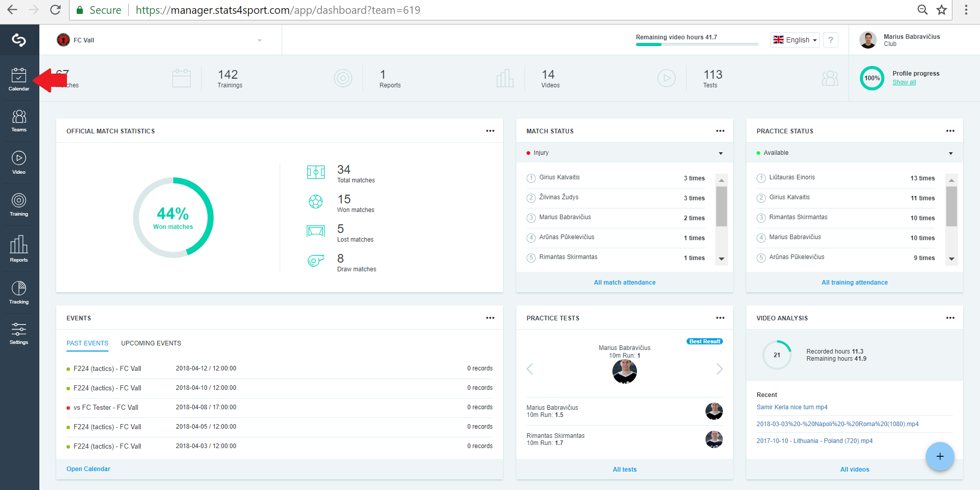Screen dimensions: 980x490
Task: Open Events panel three-dot menu
Action: [x=490, y=318]
